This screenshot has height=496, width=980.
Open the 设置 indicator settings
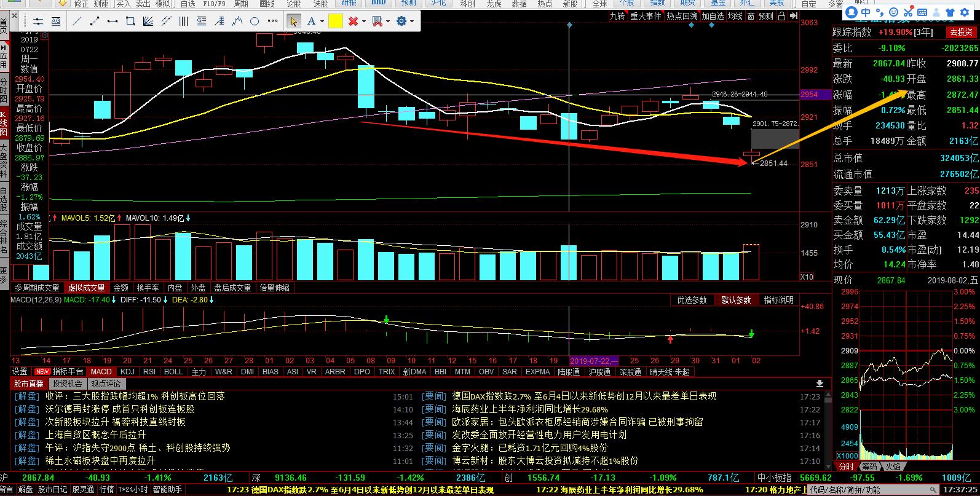[x=20, y=372]
